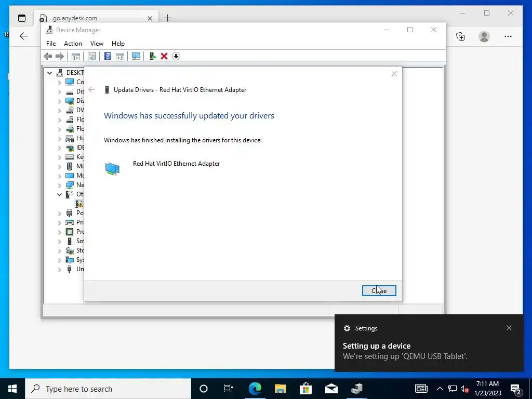Click the down-arrow Disable device toolbar icon
Screen dimensions: 532x399
pyautogui.click(x=176, y=56)
